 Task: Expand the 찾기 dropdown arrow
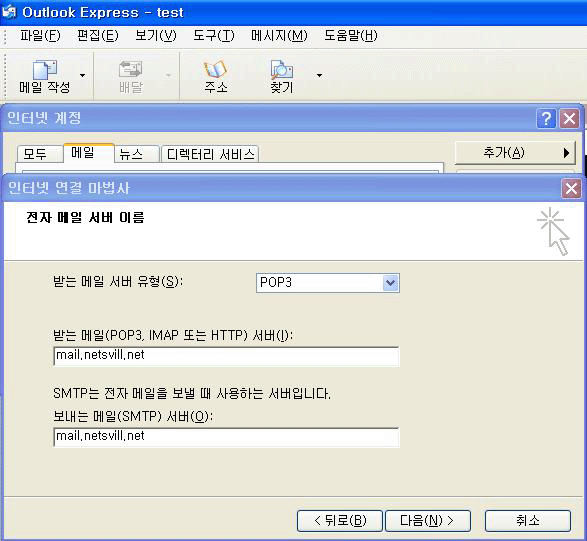319,76
